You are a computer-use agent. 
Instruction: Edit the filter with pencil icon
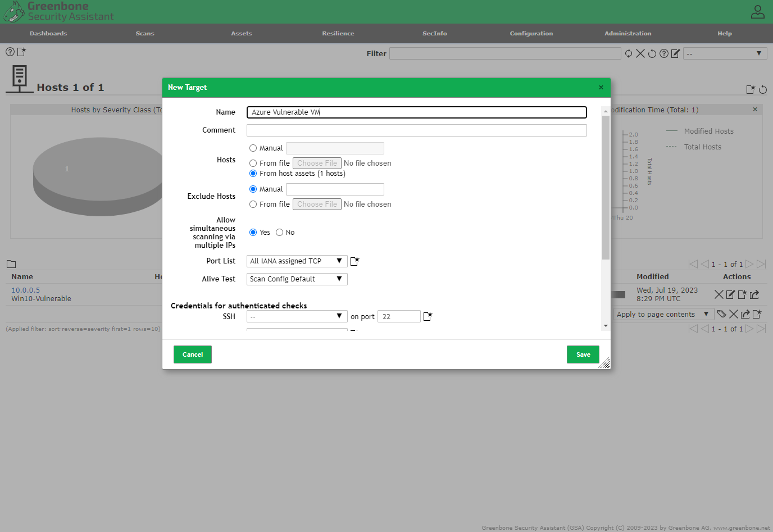click(675, 53)
